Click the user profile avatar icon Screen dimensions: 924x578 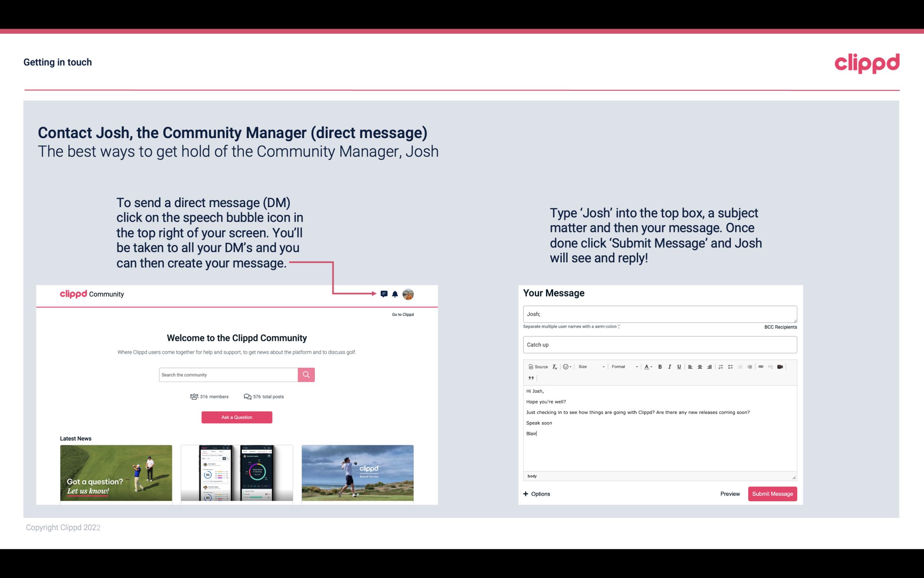pyautogui.click(x=408, y=294)
